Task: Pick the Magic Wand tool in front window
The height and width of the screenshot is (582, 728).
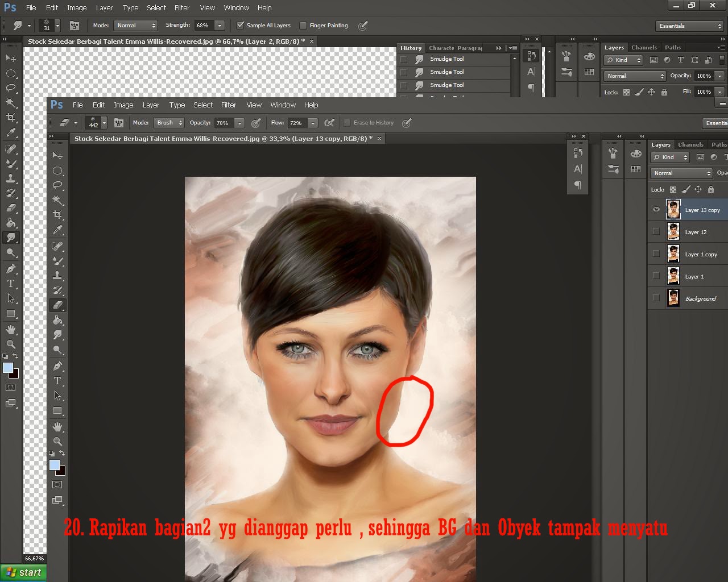Action: coord(57,200)
